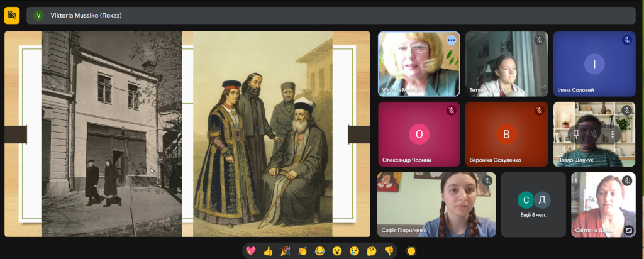Send the laughing with tears reaction
644x259 pixels.
(319, 251)
